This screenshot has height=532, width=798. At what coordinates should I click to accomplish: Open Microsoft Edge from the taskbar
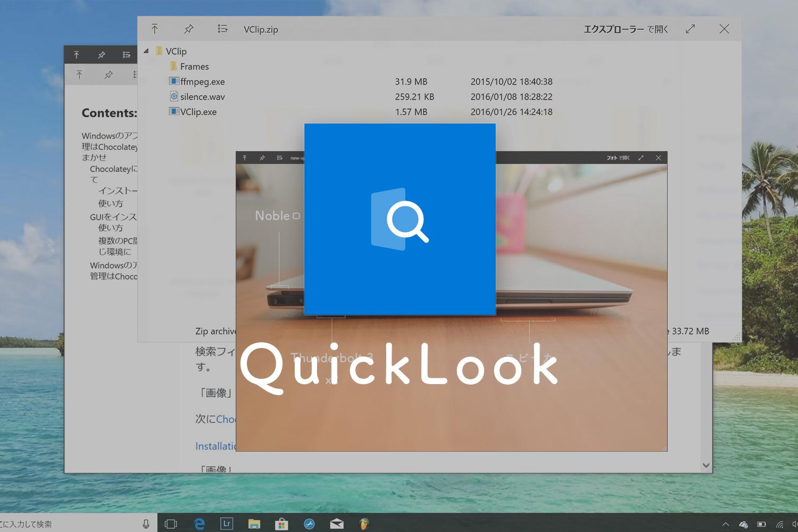click(199, 524)
